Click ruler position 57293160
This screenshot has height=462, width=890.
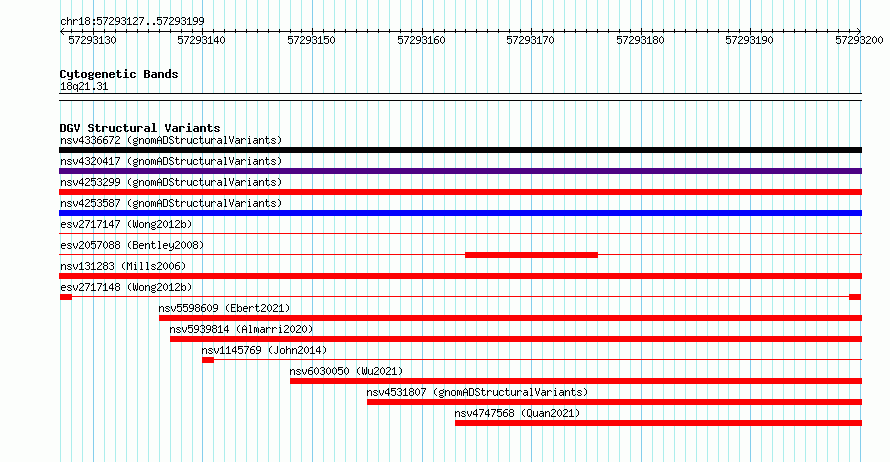pos(421,40)
